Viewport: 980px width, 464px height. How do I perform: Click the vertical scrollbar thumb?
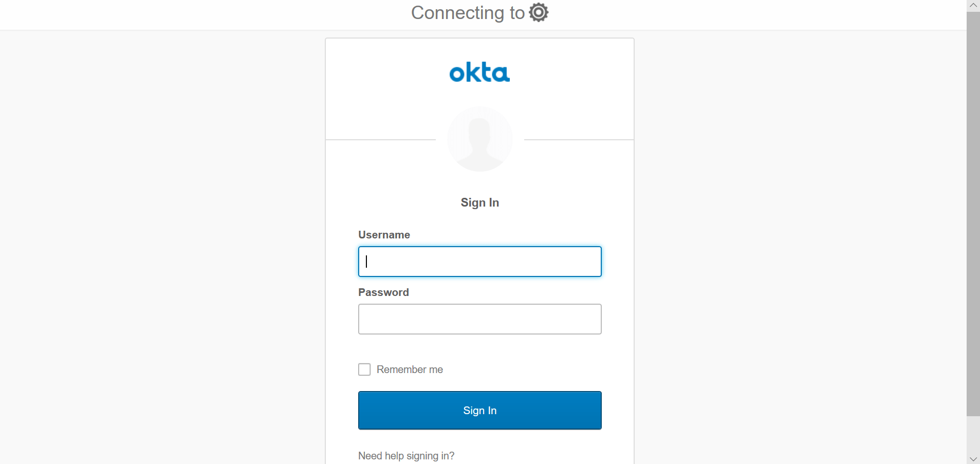pyautogui.click(x=973, y=213)
